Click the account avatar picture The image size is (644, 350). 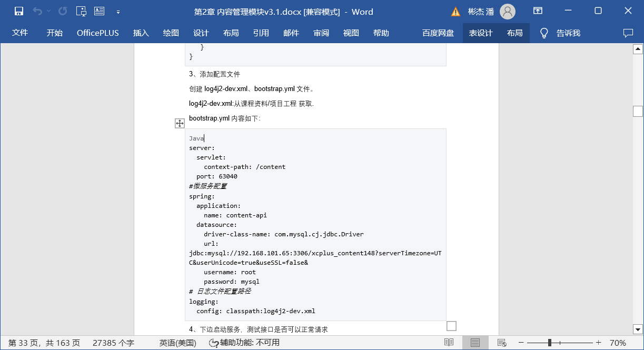point(508,11)
